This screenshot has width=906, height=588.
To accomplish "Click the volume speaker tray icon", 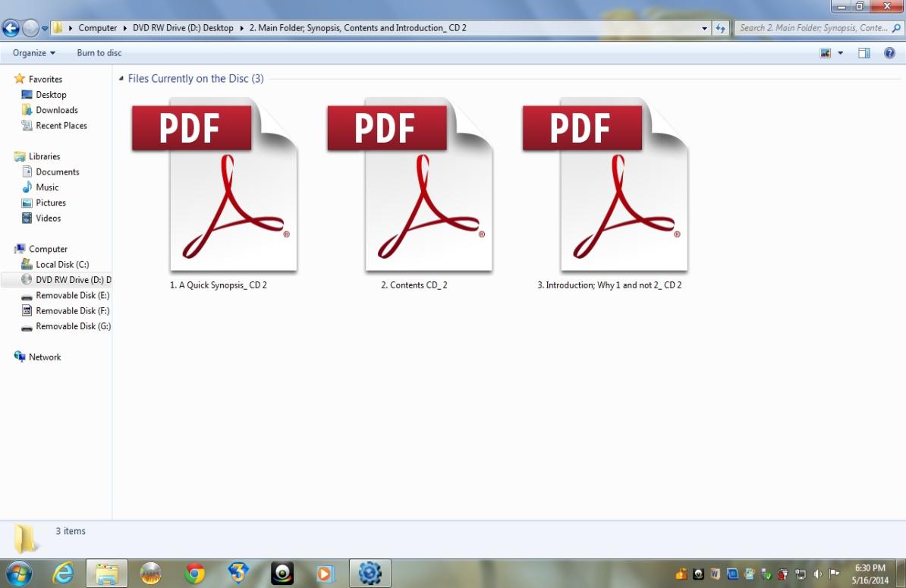I will 817,574.
